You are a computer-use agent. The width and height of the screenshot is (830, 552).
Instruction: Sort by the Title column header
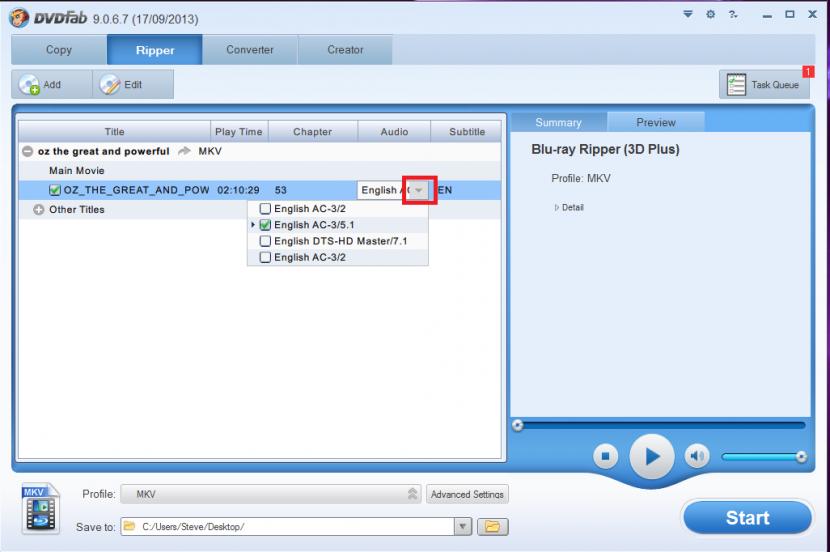(x=114, y=132)
